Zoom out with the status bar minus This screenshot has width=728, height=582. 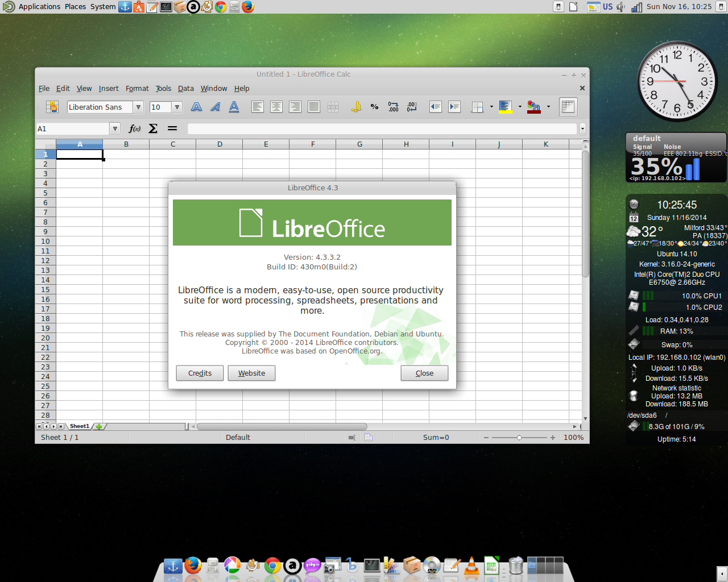[x=486, y=438]
